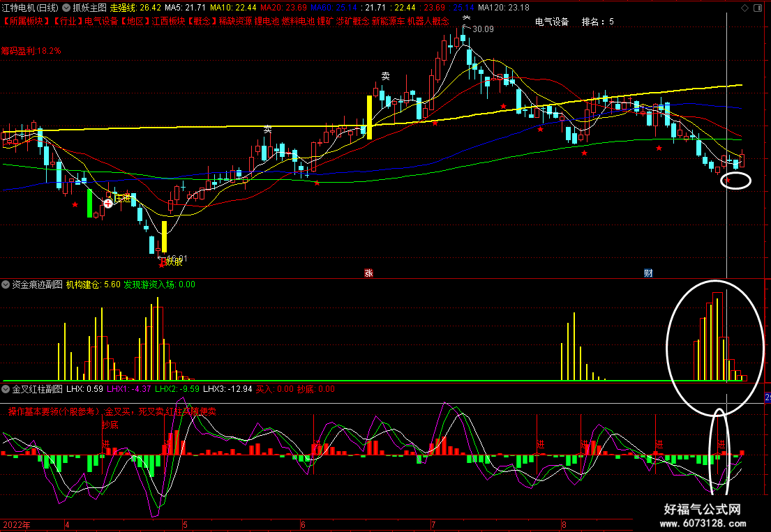Click the 电气设备 industry link

pyautogui.click(x=100, y=21)
